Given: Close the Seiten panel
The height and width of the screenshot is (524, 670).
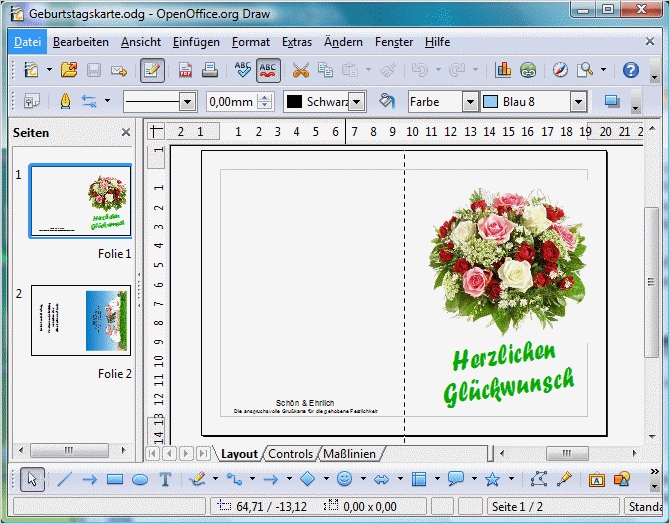Looking at the screenshot, I should tap(126, 132).
